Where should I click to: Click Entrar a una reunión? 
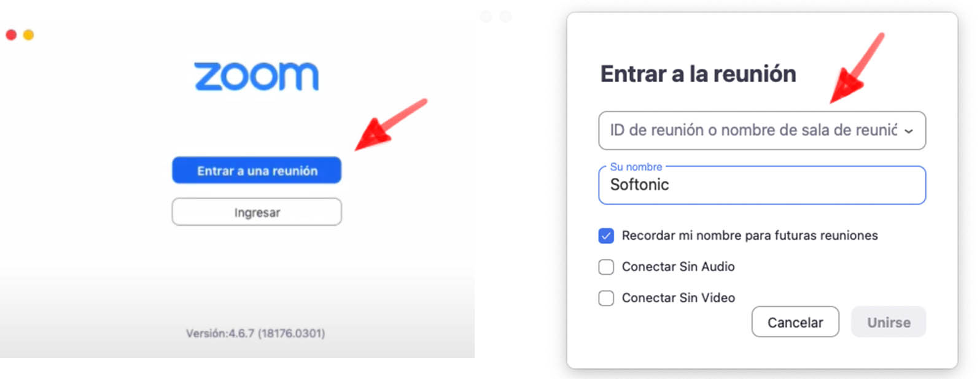(256, 170)
